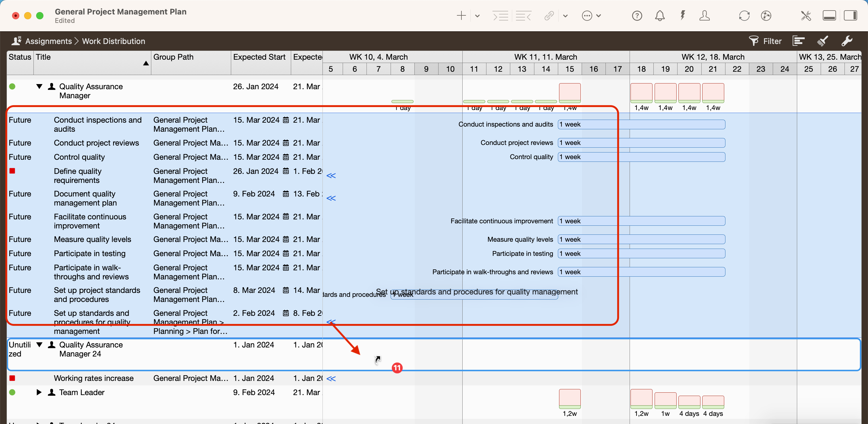Select the Participate in testing title cell
This screenshot has width=868, height=424.
[90, 253]
